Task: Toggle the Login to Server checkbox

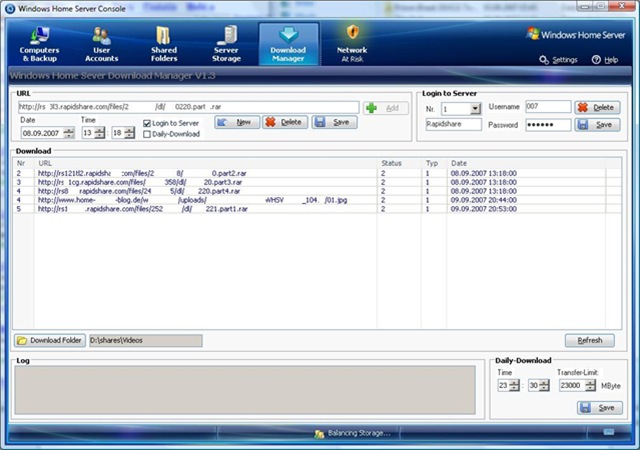Action: 147,123
